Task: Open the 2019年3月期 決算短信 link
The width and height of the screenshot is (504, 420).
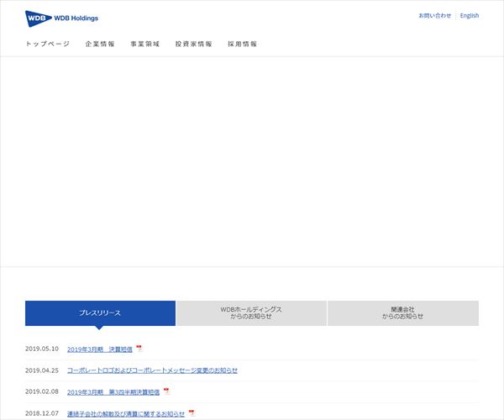Action: [100, 349]
